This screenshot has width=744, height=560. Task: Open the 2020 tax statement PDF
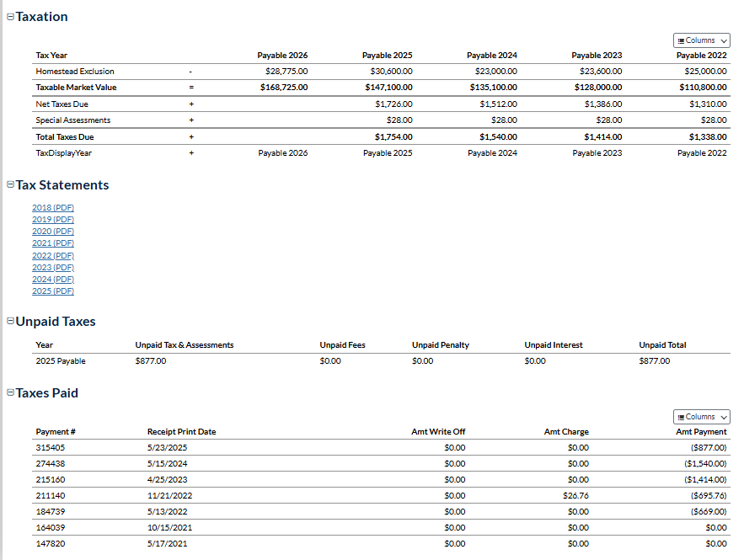click(x=53, y=231)
